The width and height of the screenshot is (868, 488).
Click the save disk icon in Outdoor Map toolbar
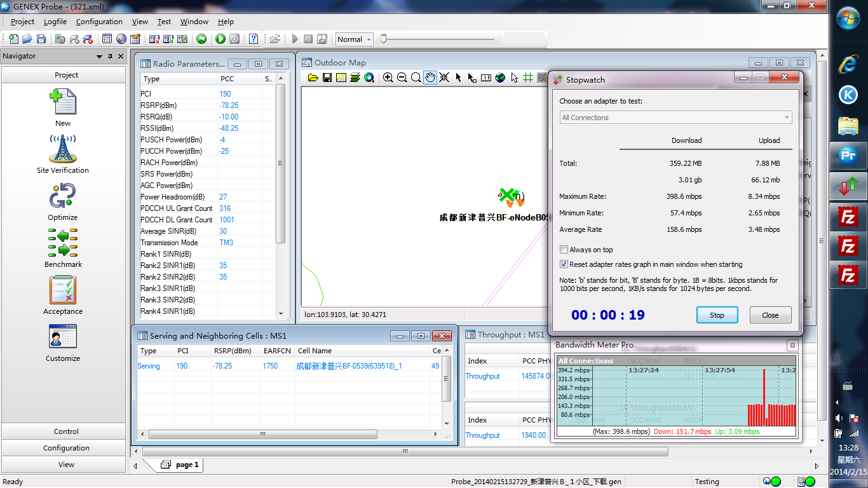pos(327,78)
